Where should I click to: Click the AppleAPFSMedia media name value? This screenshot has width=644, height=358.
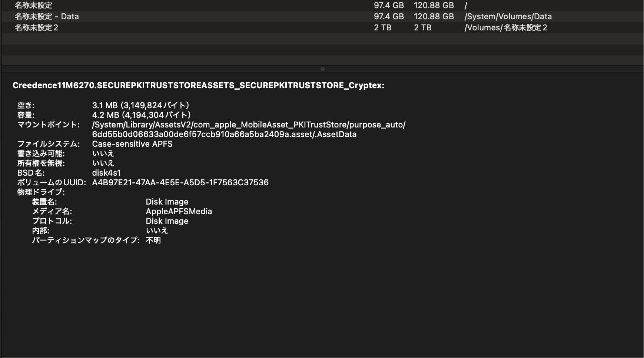[179, 211]
